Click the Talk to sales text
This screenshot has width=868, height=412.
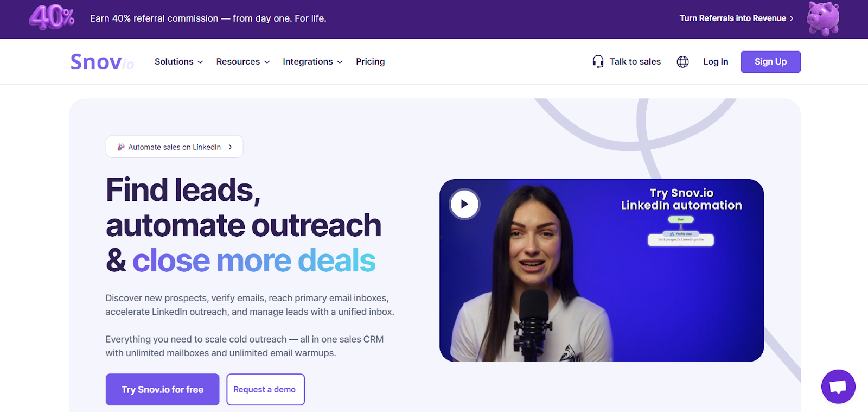[x=635, y=62]
